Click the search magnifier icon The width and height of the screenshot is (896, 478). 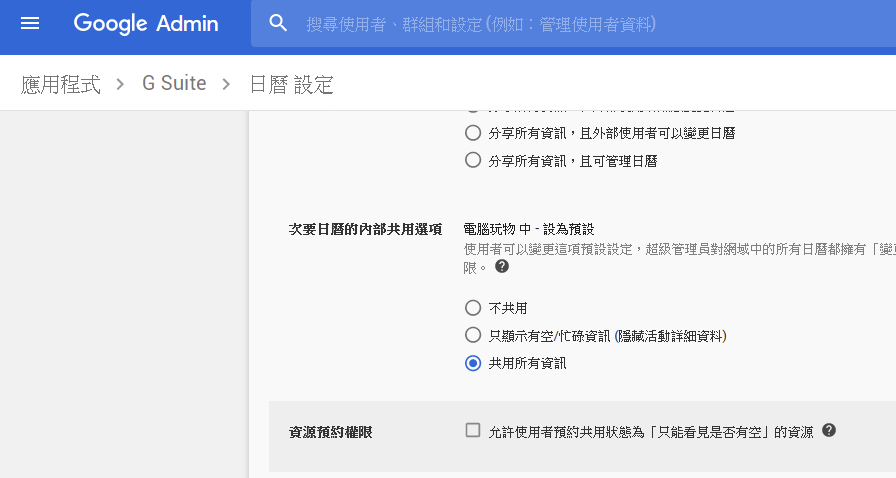[279, 23]
